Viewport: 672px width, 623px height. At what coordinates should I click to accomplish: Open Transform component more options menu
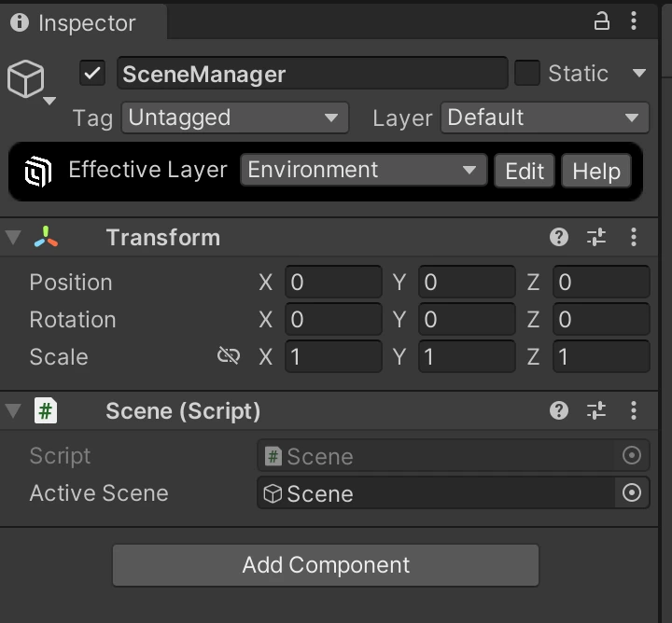pyautogui.click(x=634, y=238)
